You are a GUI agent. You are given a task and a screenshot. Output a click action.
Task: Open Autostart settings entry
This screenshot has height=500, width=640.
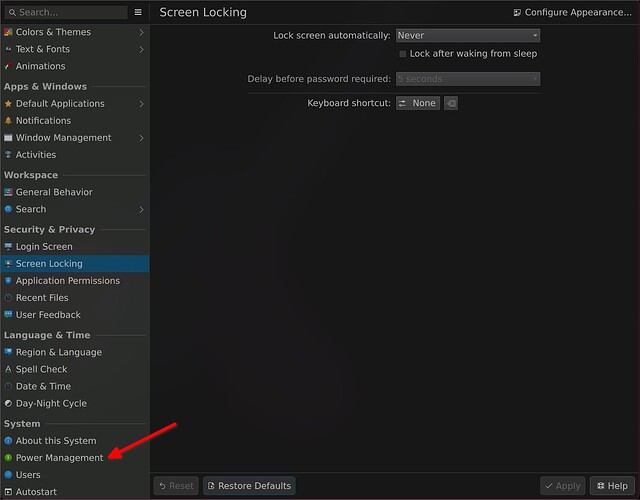point(75,492)
